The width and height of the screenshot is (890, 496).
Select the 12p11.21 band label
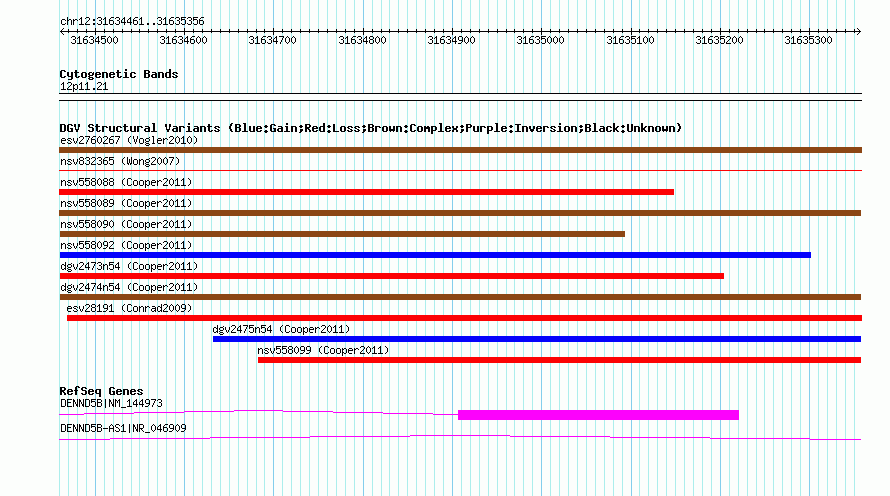pos(84,86)
